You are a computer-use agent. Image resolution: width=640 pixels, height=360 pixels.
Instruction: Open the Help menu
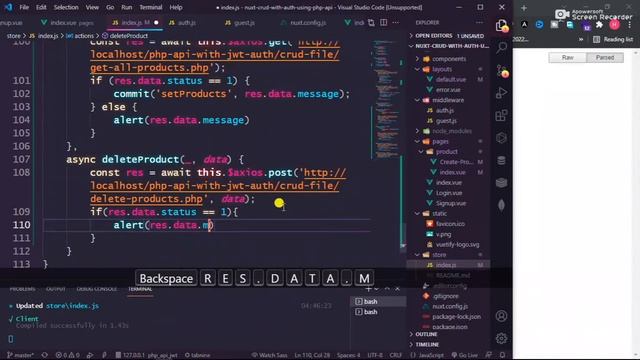point(176,7)
